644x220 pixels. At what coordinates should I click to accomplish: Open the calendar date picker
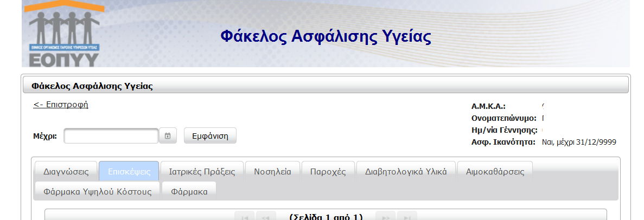click(168, 136)
